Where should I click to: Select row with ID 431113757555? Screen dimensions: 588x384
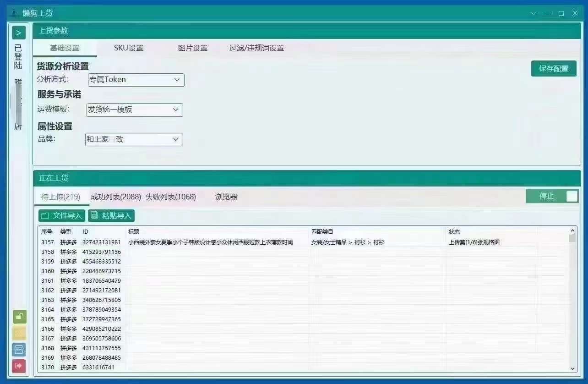304,348
